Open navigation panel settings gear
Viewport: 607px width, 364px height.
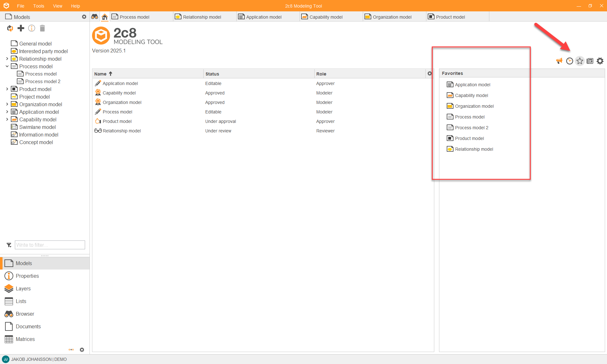click(82, 350)
